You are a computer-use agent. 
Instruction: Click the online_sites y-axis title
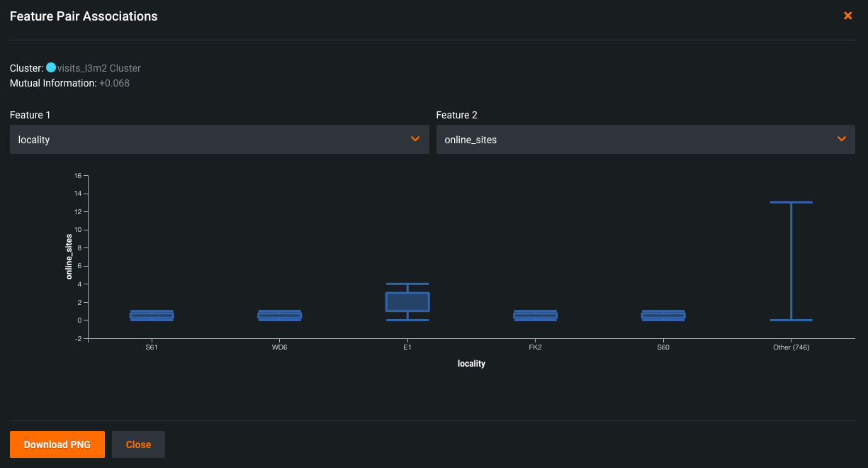tap(69, 256)
